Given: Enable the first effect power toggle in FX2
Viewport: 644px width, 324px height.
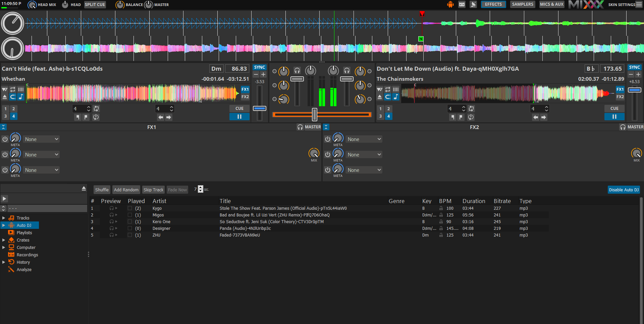Looking at the screenshot, I should 328,139.
